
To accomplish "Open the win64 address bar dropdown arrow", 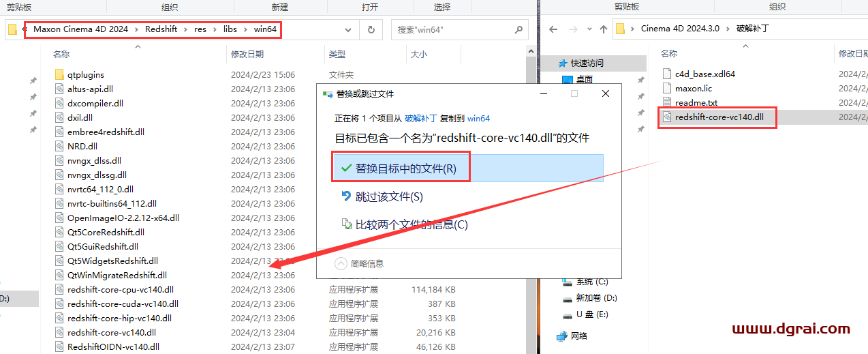I will click(x=348, y=30).
